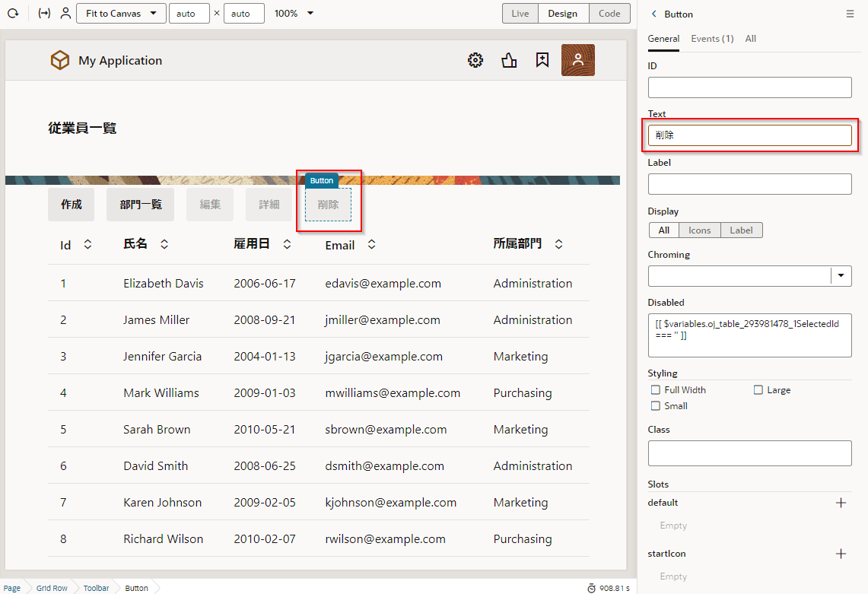Viewport: 868px width, 594px height.
Task: Open the Fit to Canvas dropdown
Action: pyautogui.click(x=121, y=14)
